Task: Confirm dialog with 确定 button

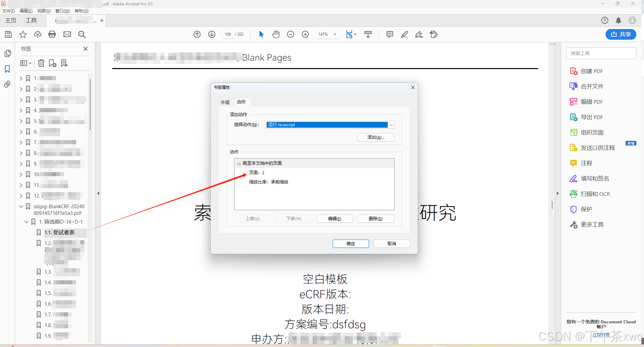Action: [x=350, y=244]
